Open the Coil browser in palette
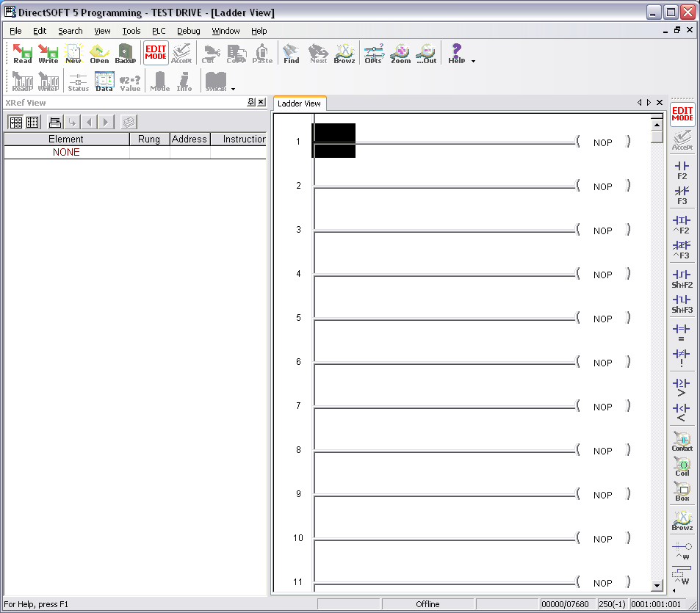This screenshot has width=700, height=613. pos(682,467)
